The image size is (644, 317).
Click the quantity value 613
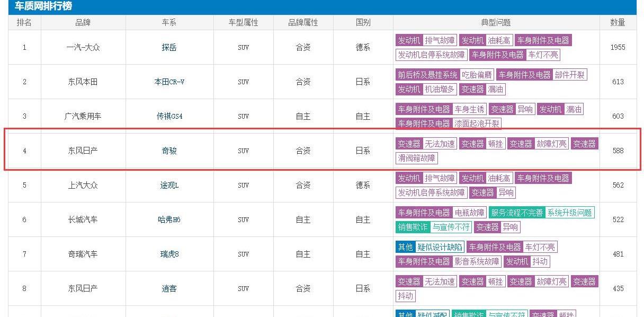(x=618, y=82)
